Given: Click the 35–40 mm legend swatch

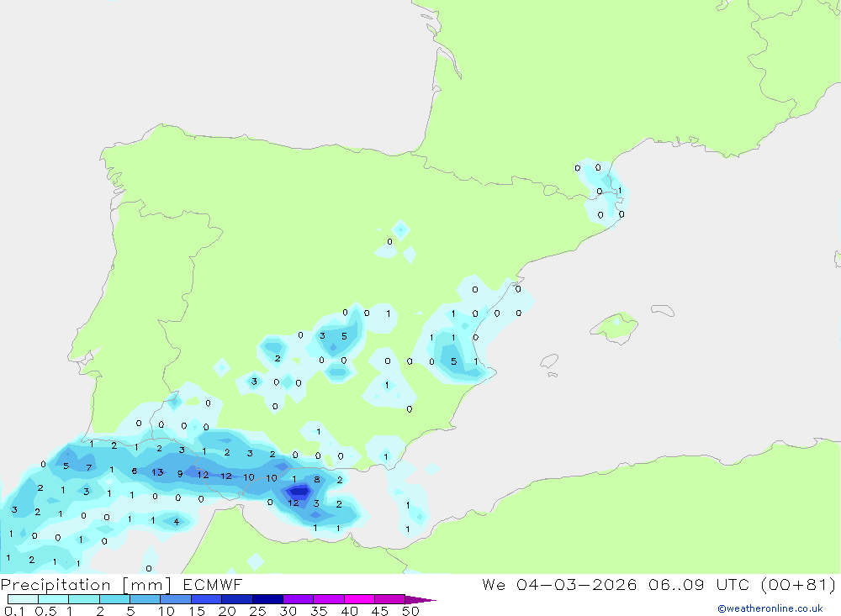Looking at the screenshot, I should tap(328, 599).
